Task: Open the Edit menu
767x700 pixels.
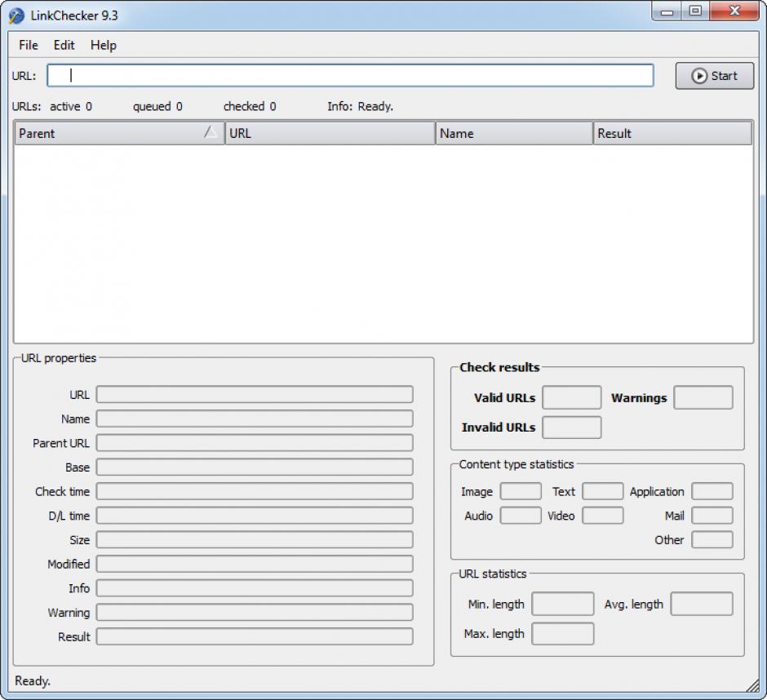Action: point(64,45)
